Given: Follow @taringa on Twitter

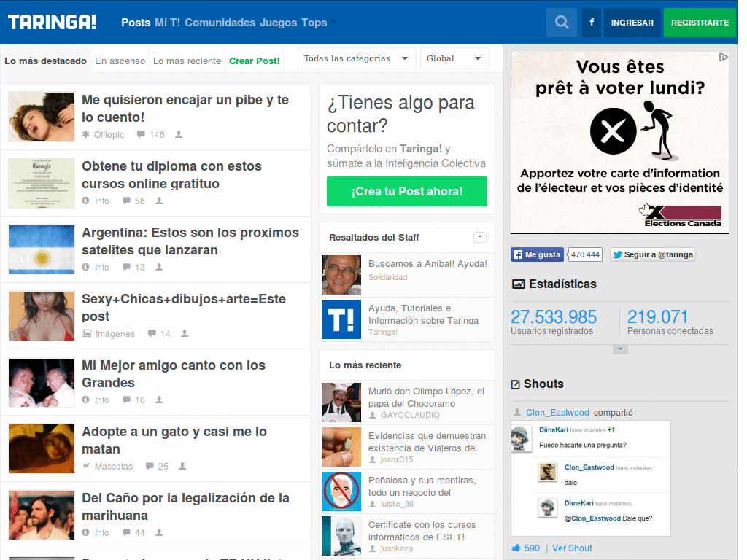Looking at the screenshot, I should [653, 254].
